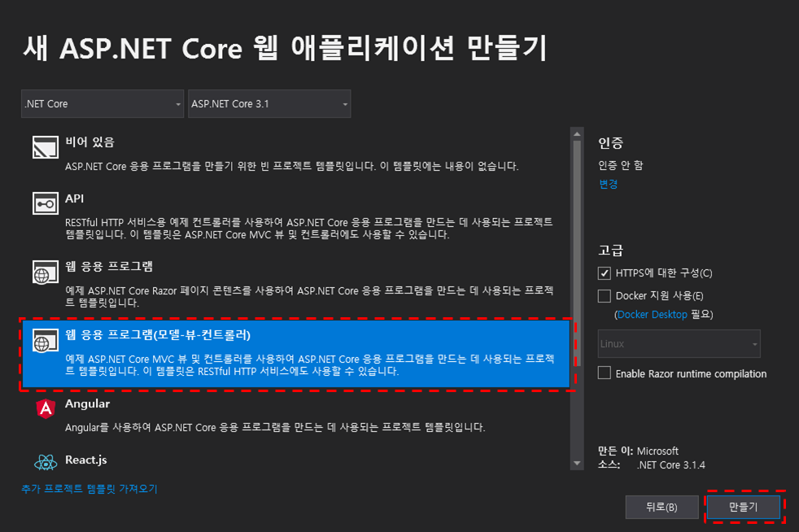Click the template list scroll up arrow
The height and width of the screenshot is (532, 799).
pos(577,134)
